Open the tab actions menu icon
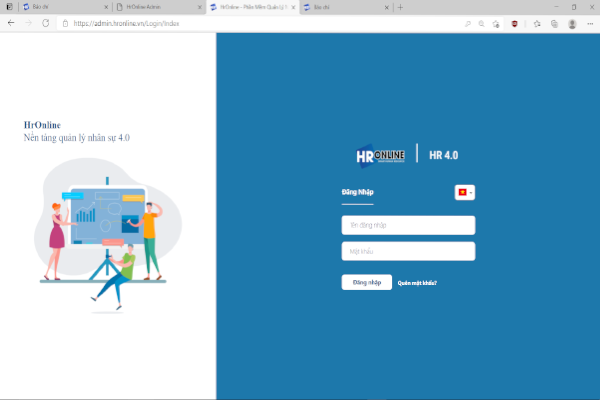 (9, 7)
